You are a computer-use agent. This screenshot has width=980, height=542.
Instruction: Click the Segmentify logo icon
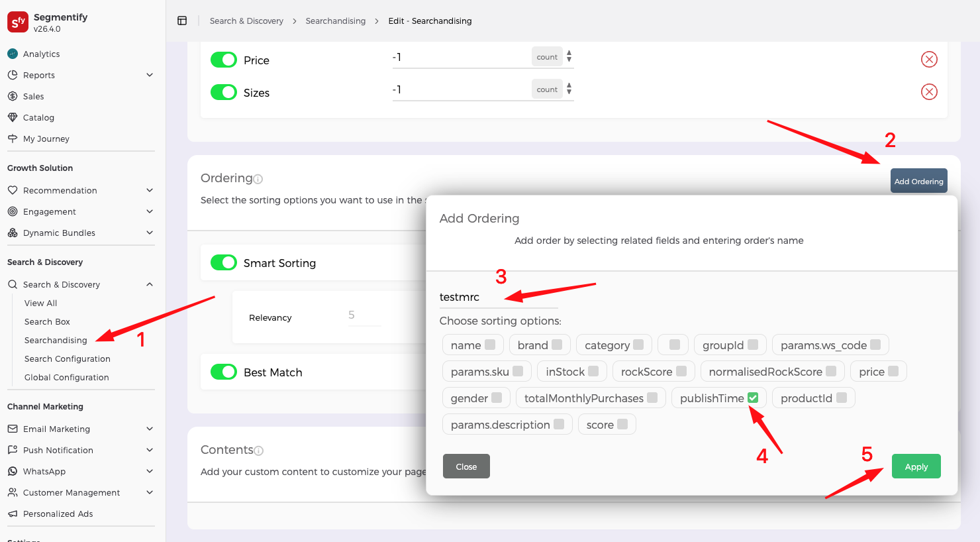click(18, 22)
